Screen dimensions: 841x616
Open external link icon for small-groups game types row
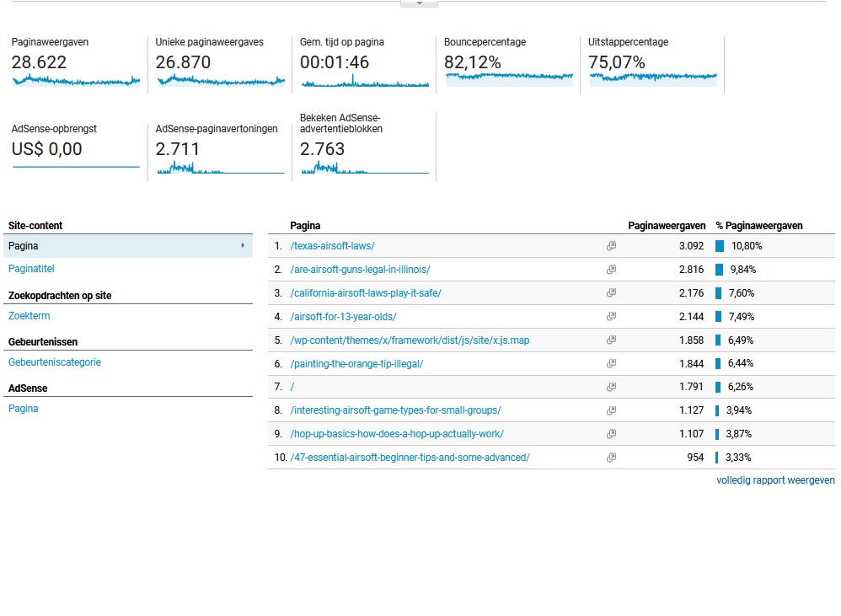click(x=611, y=410)
